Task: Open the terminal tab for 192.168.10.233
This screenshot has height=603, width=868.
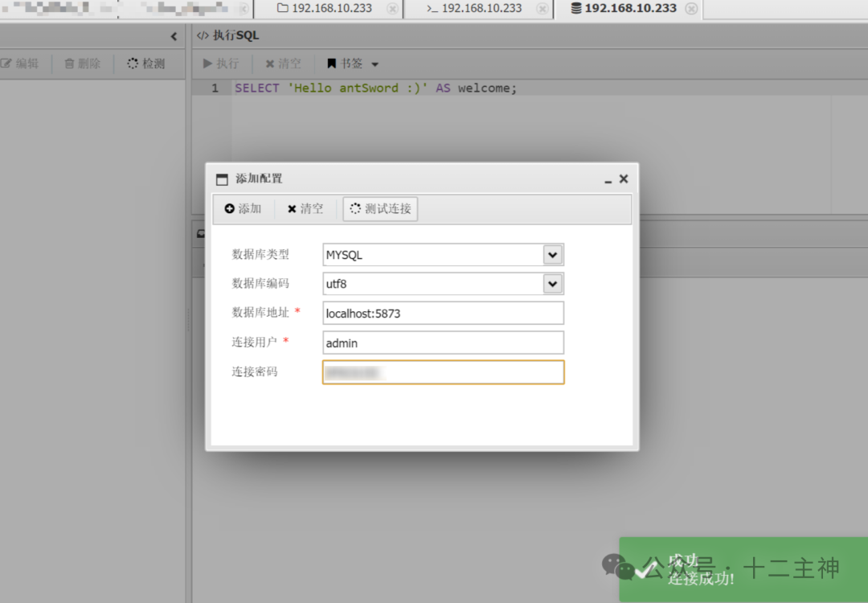Action: (480, 10)
